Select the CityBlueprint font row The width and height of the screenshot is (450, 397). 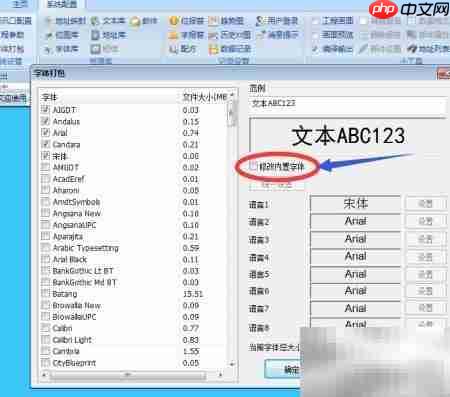tap(133, 363)
